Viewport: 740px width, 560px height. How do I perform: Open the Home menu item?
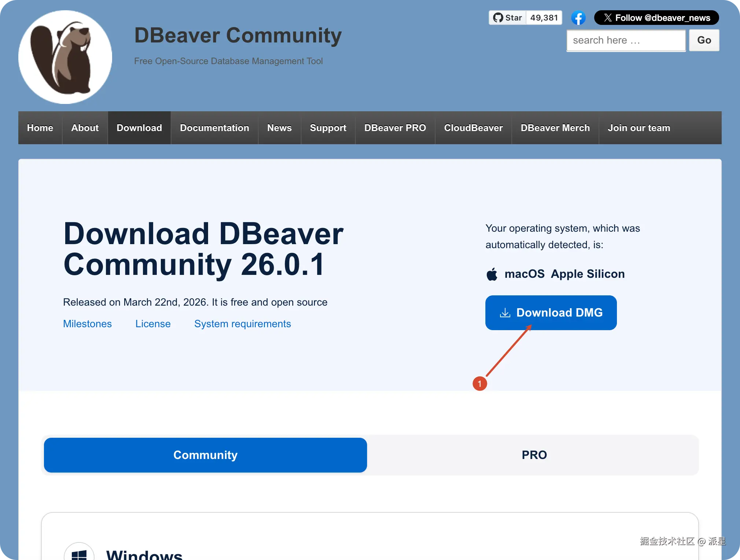coord(40,128)
